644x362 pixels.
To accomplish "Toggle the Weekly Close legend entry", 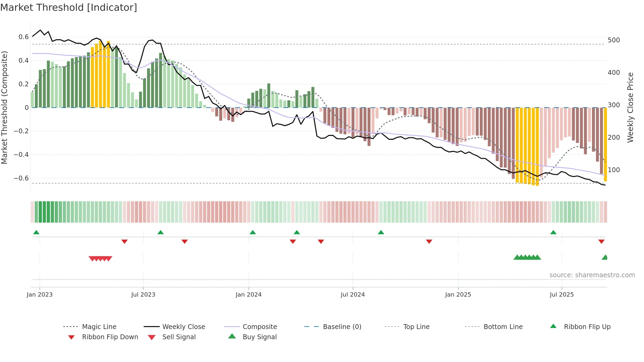I will coord(174,327).
